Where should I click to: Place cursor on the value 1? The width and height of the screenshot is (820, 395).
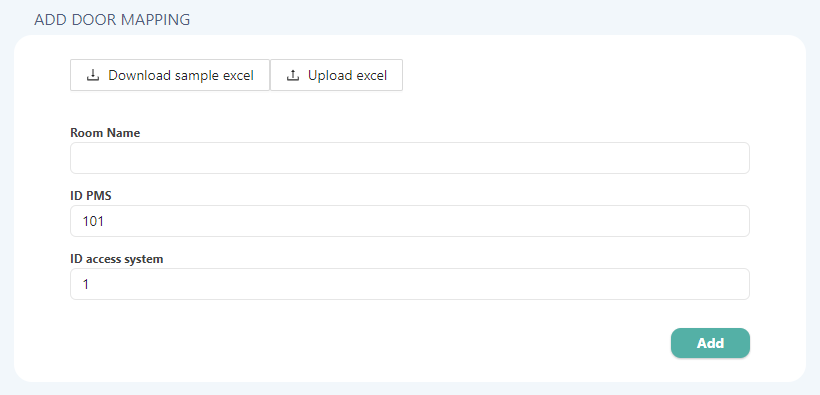(86, 285)
